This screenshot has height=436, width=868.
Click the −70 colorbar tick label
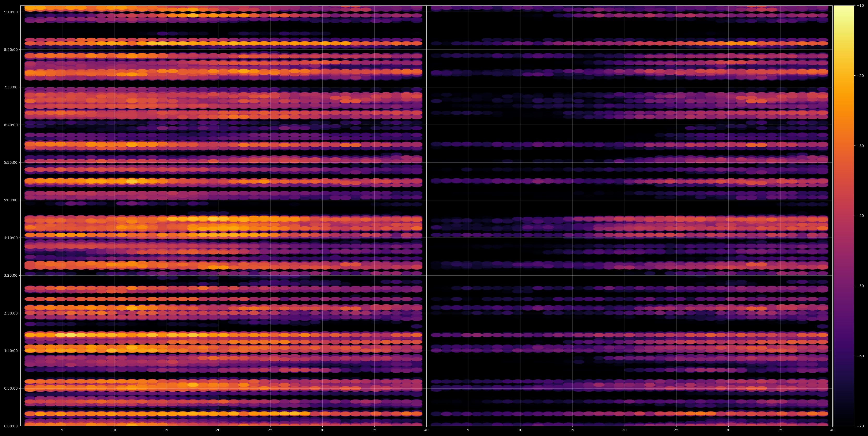[x=860, y=426]
